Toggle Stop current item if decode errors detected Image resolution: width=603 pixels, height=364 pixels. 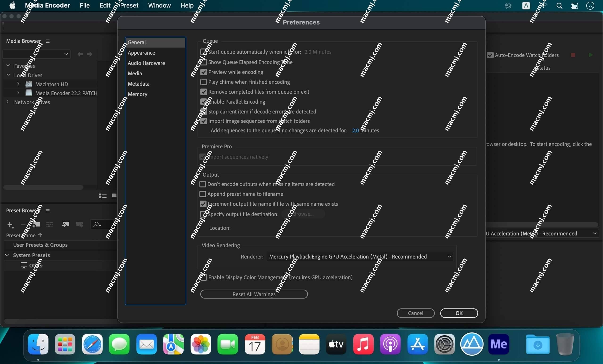pos(203,111)
